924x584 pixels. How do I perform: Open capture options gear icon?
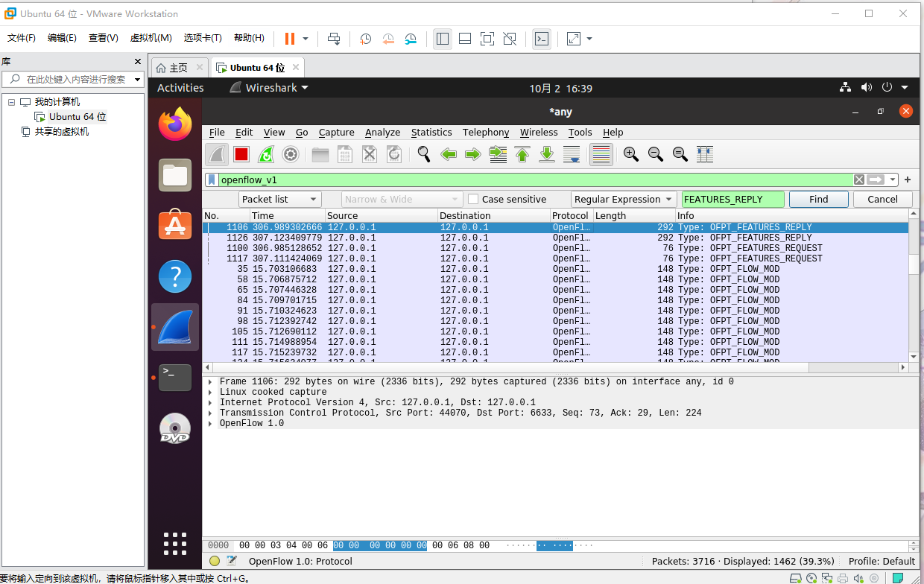[291, 154]
